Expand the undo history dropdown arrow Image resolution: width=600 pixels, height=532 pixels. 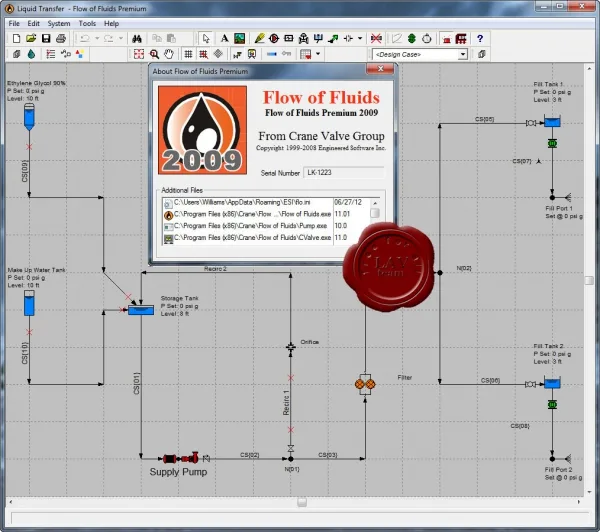(x=97, y=38)
